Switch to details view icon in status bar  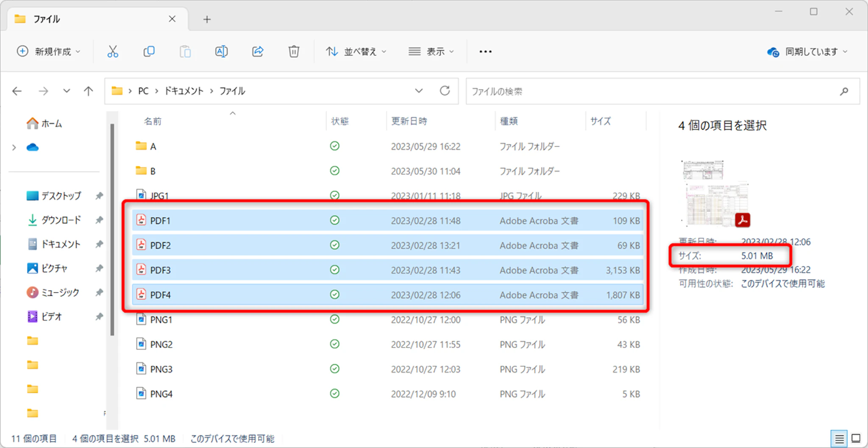tap(839, 439)
